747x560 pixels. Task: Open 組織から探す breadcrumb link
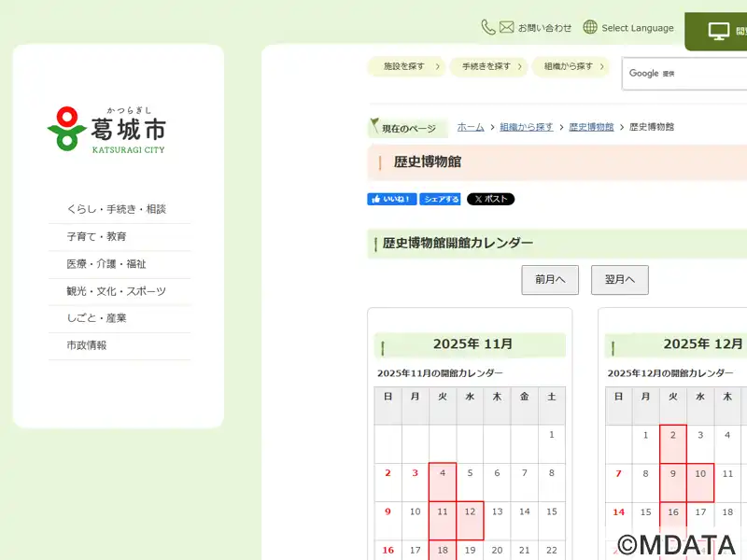(x=527, y=127)
